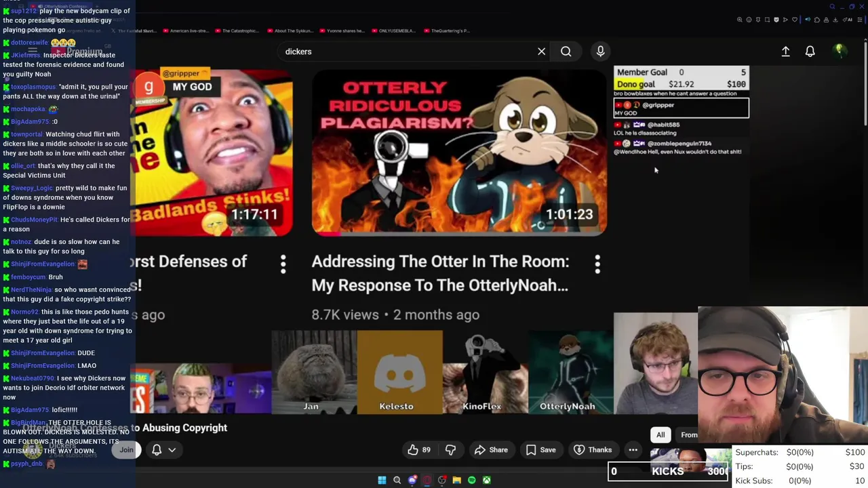
Task: Expand the notification preference chevron
Action: [x=172, y=449]
